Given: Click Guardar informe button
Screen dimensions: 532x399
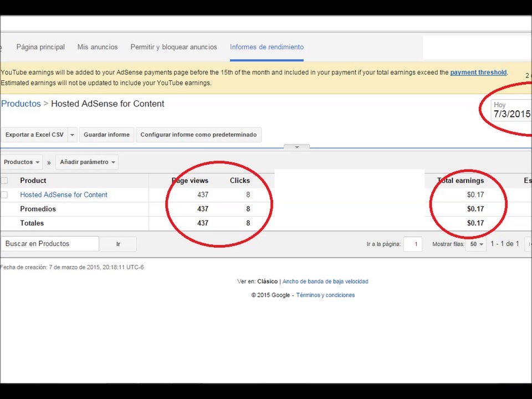Looking at the screenshot, I should pyautogui.click(x=106, y=135).
